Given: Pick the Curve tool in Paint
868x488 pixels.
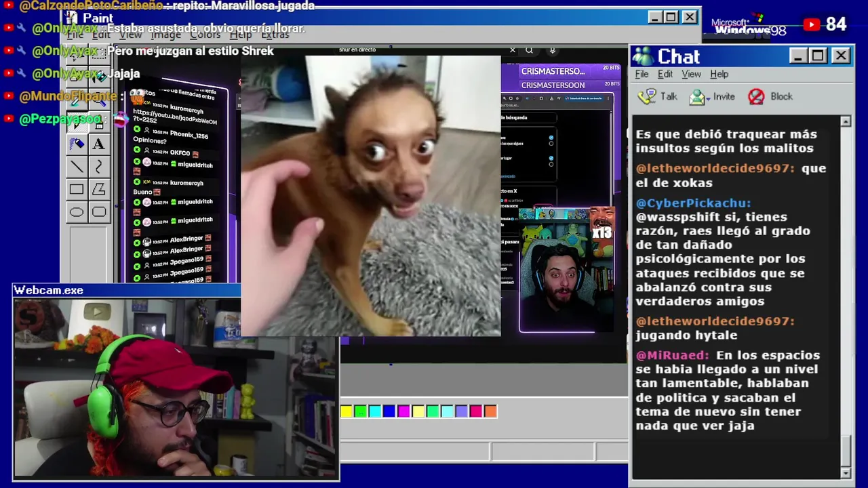Looking at the screenshot, I should coord(98,167).
